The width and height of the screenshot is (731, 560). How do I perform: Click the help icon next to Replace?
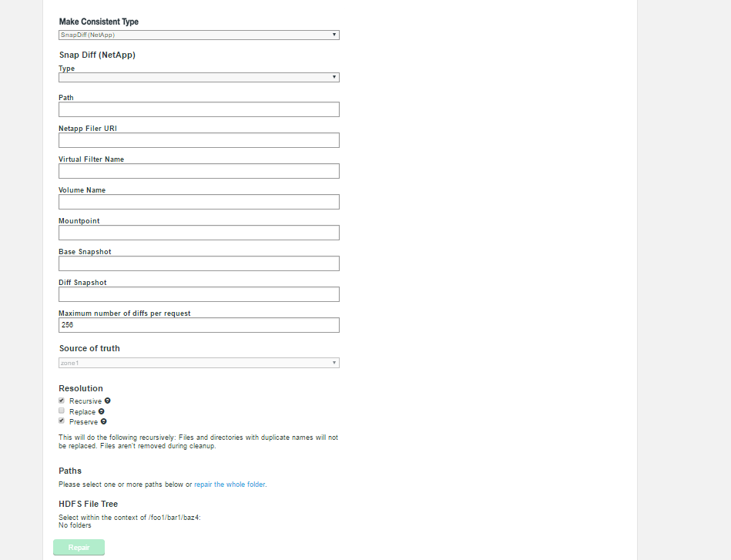(101, 411)
